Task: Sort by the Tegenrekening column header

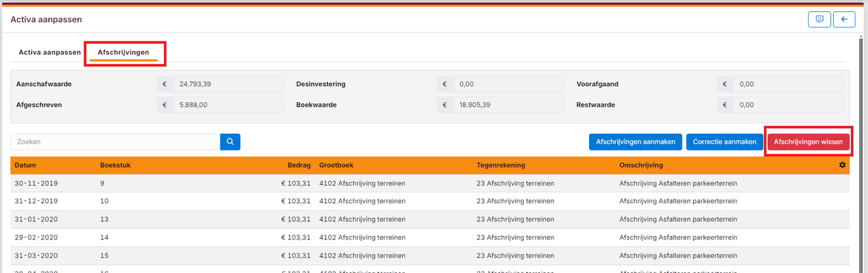Action: click(501, 165)
